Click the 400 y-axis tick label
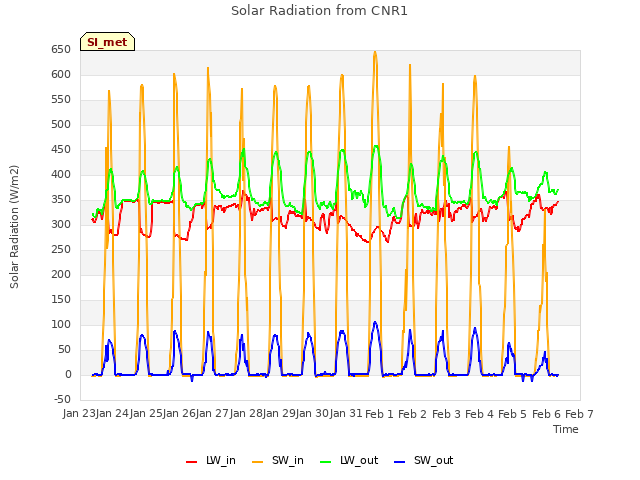 click(61, 175)
